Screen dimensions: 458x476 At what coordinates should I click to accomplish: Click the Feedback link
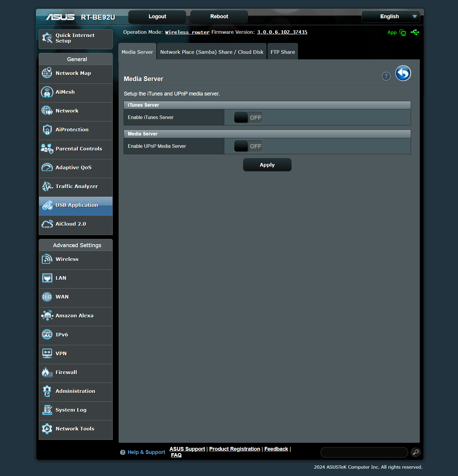tap(276, 449)
